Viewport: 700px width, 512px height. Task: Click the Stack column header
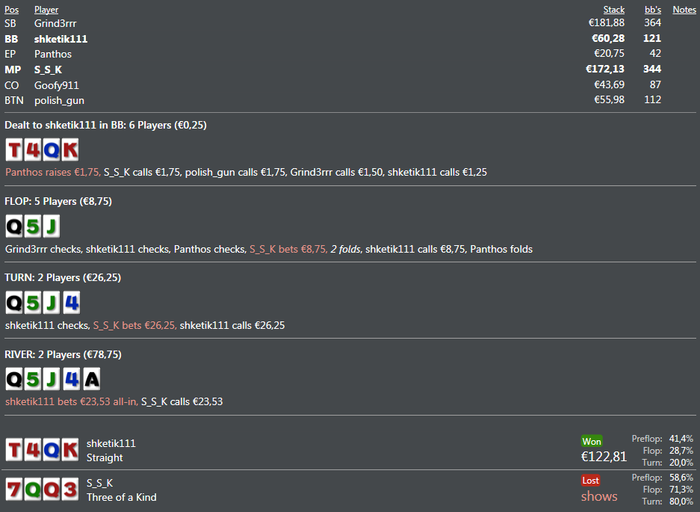[x=613, y=10]
